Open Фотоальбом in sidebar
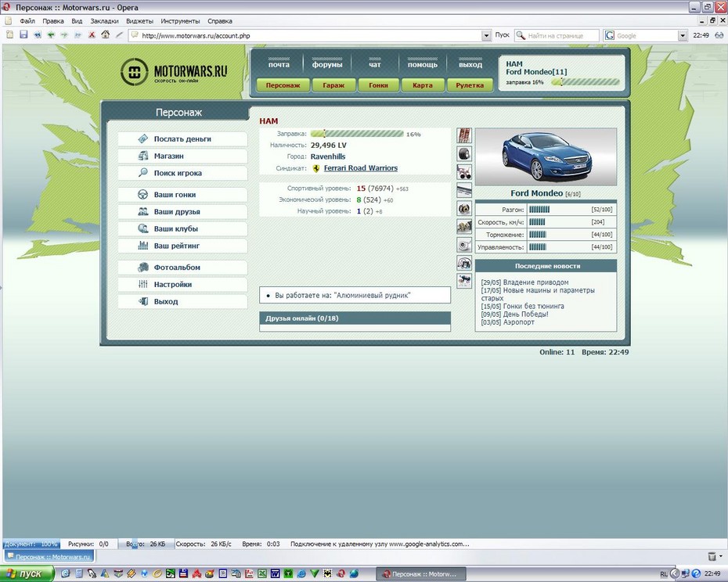Viewport: 728px width, 582px height. pyautogui.click(x=182, y=268)
